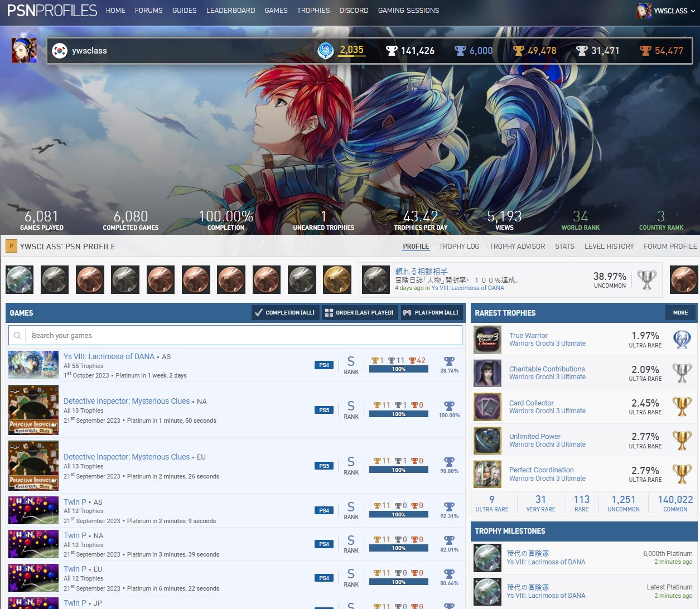This screenshot has width=700, height=609.
Task: Open the Platform (All) filter dropdown
Action: click(431, 313)
